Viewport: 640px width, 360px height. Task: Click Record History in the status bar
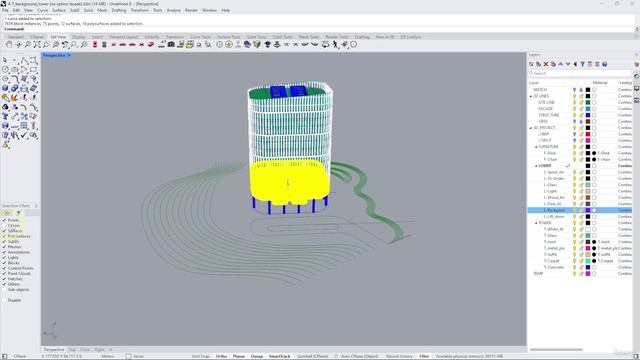[399, 356]
